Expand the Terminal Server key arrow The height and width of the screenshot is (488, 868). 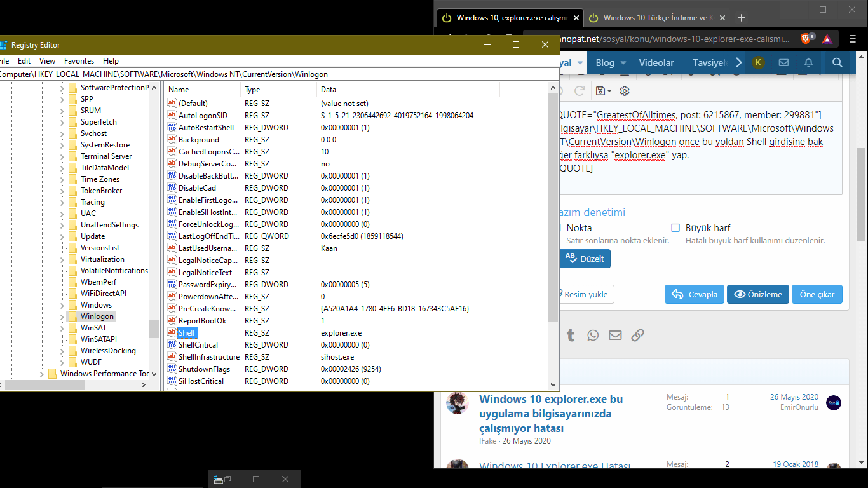point(62,156)
